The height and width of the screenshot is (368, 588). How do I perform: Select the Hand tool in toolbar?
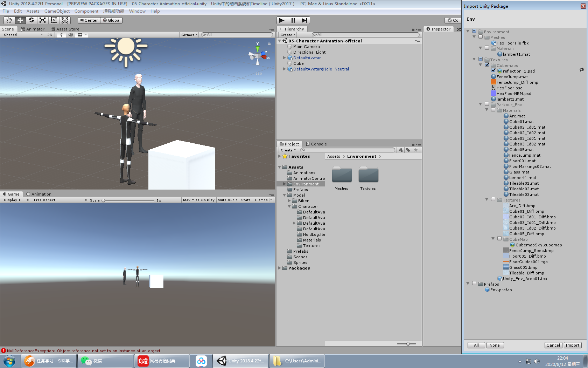click(9, 20)
